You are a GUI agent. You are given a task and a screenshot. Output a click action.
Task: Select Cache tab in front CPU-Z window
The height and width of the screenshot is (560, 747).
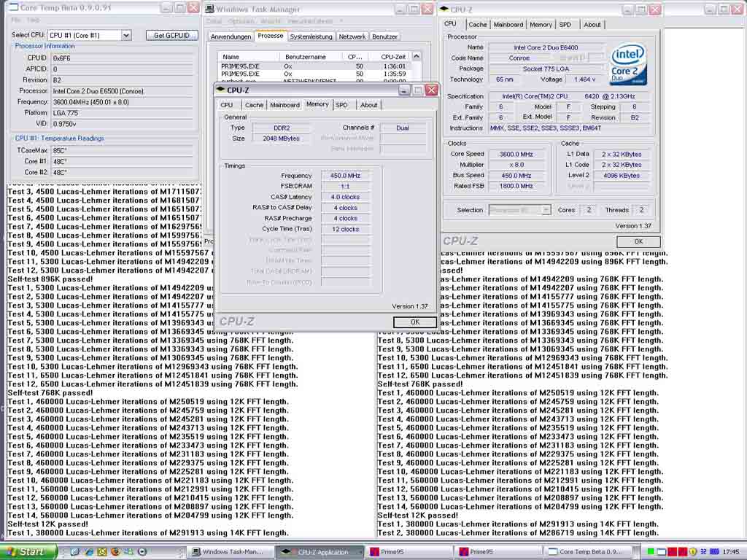254,105
